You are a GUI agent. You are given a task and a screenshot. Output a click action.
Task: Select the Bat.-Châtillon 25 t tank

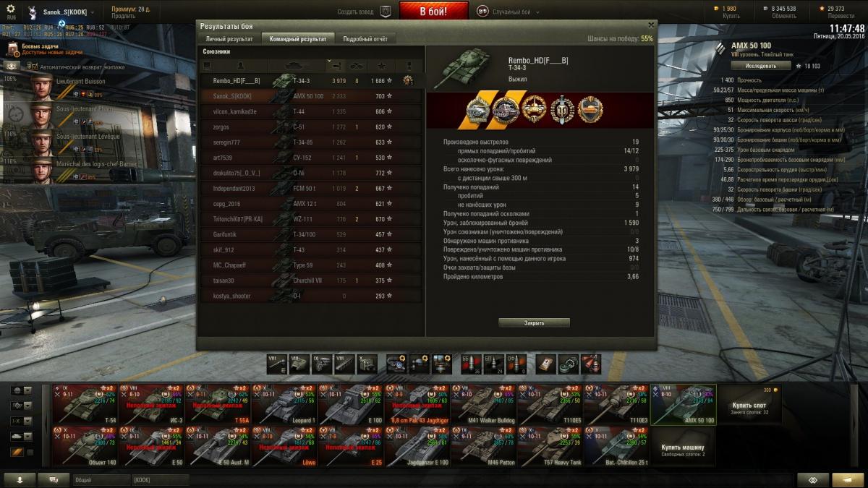coord(617,447)
